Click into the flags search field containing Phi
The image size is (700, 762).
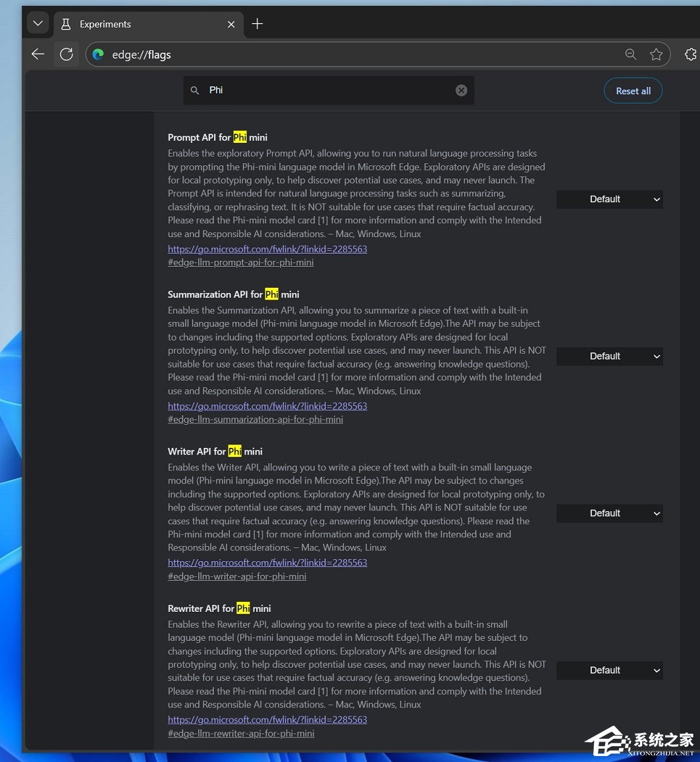pyautogui.click(x=329, y=90)
